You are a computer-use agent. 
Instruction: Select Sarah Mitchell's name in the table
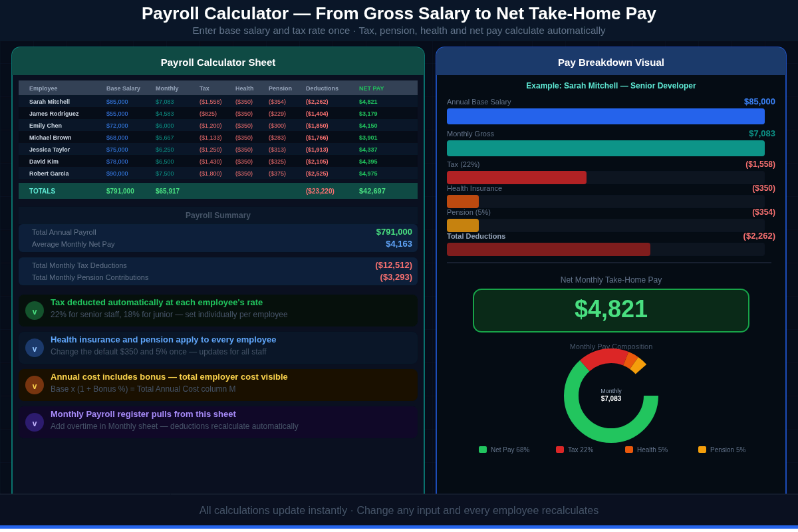(x=49, y=102)
